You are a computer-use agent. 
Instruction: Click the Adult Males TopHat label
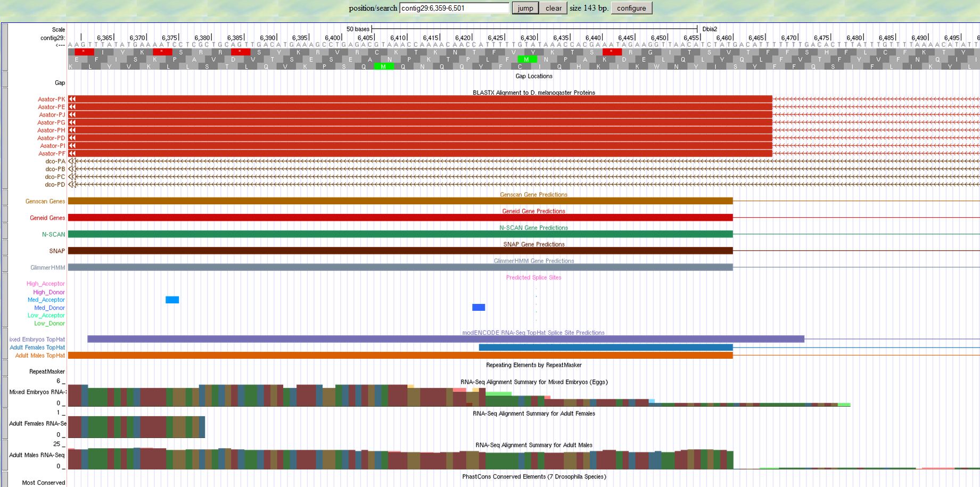tap(40, 356)
